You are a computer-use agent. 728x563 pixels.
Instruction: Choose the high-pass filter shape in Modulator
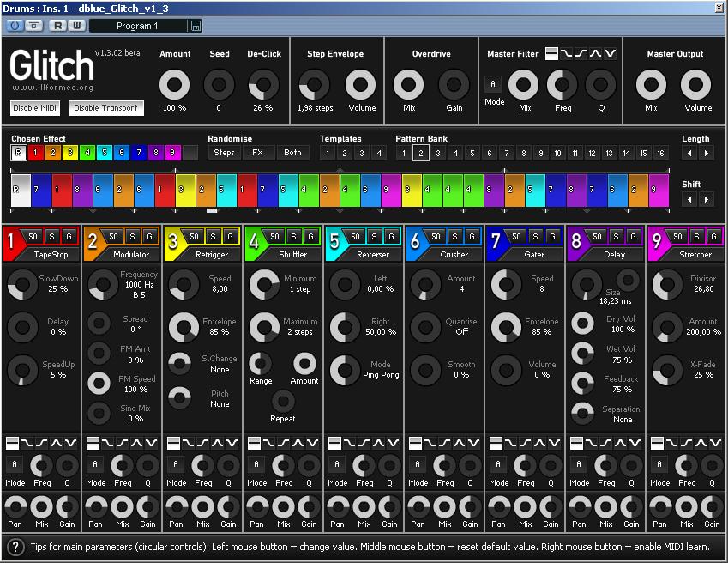point(122,443)
